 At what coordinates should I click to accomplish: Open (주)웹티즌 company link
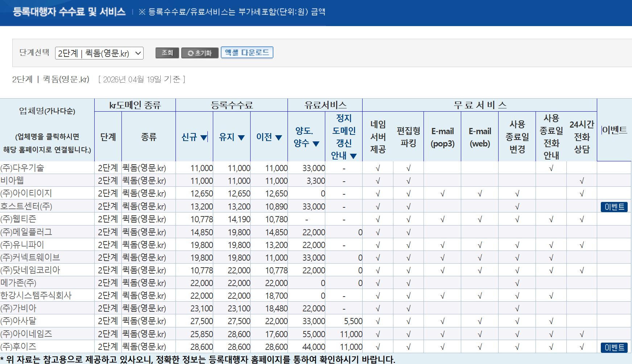tap(18, 219)
